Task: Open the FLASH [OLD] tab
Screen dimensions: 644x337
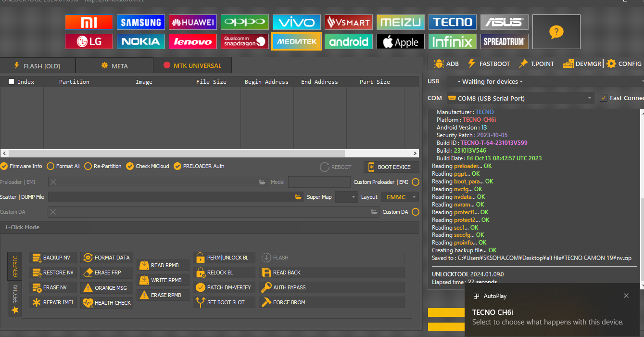Action: 38,66
